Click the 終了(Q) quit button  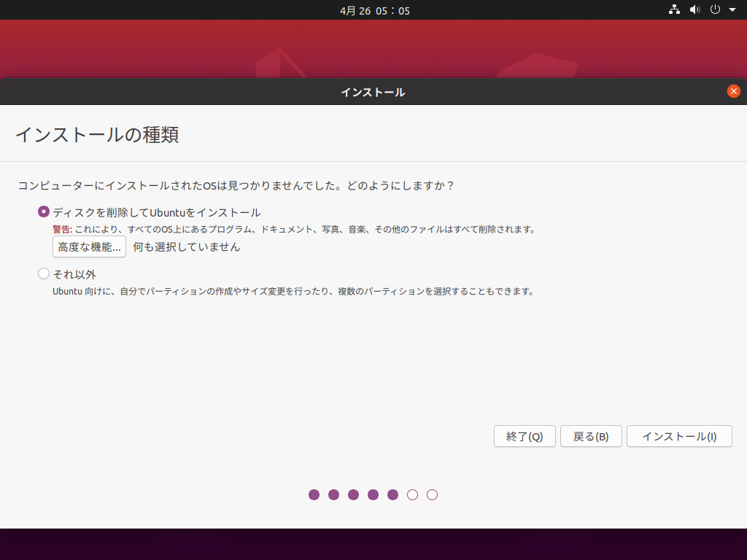pos(525,436)
